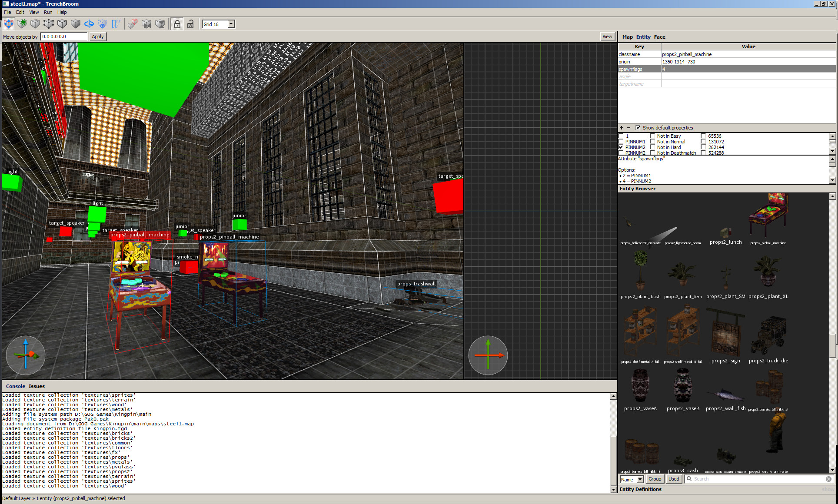The image size is (838, 504).
Task: Click Entity Browser scrollbar down arrow
Action: point(832,470)
